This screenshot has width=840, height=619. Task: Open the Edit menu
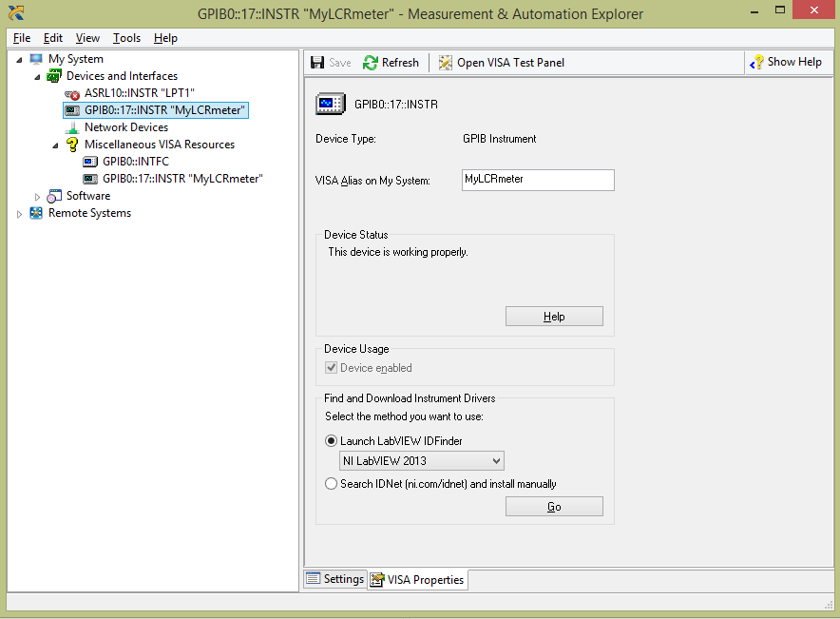pos(53,38)
